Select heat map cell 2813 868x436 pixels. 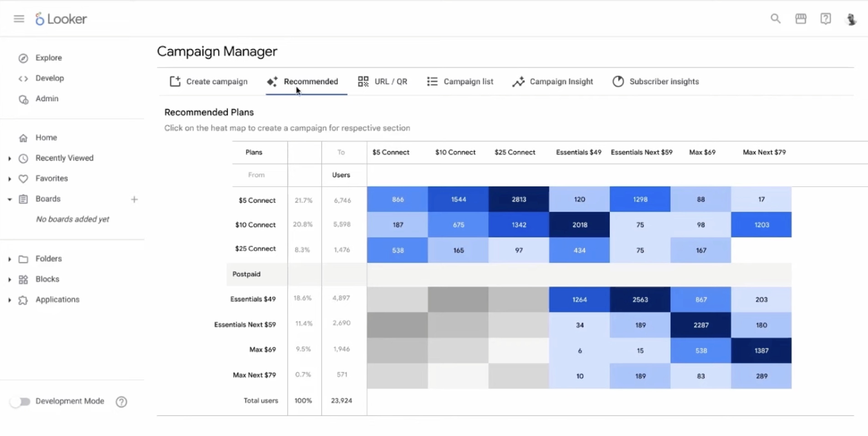tap(518, 199)
